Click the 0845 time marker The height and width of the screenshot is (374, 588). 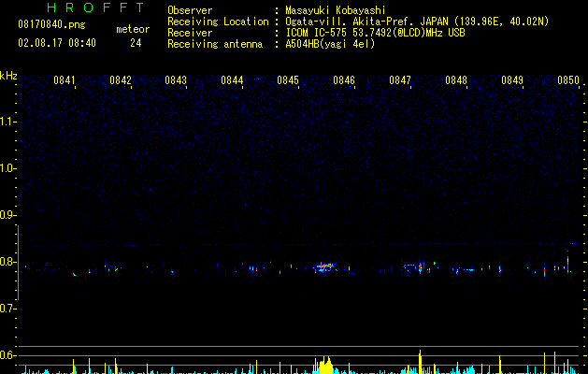click(x=288, y=80)
